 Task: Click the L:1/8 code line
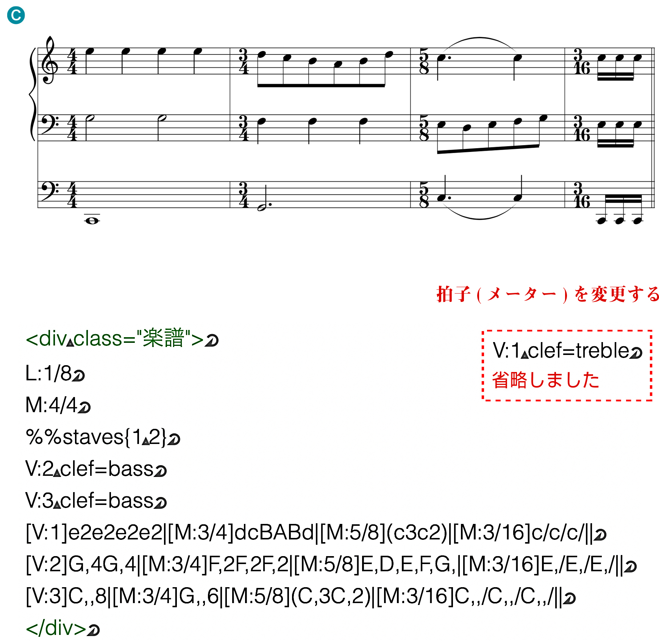click(55, 374)
